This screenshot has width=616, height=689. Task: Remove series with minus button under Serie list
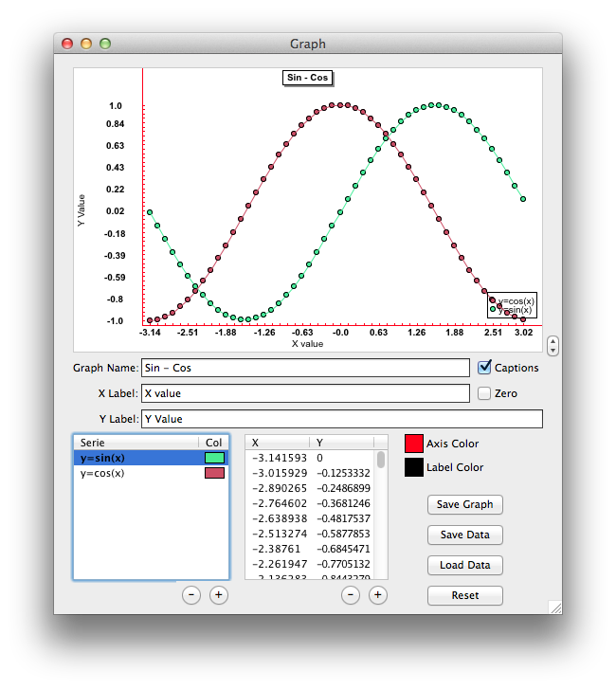tap(191, 595)
